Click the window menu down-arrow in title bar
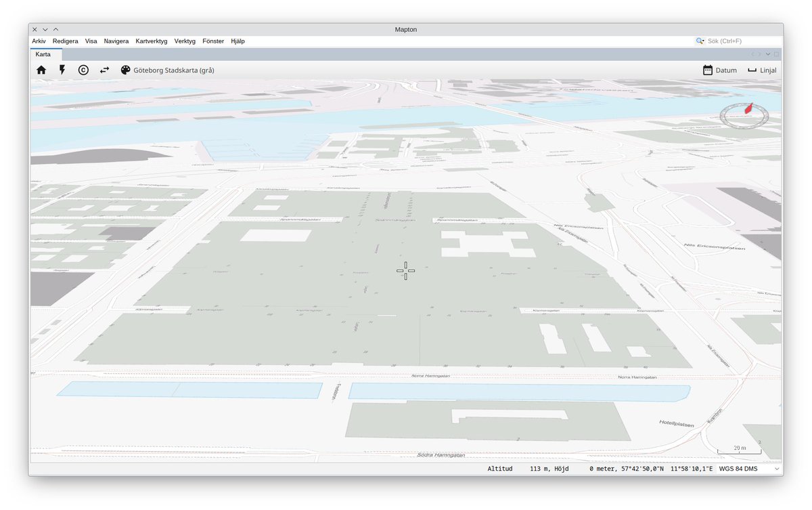This screenshot has height=510, width=812. 45,29
